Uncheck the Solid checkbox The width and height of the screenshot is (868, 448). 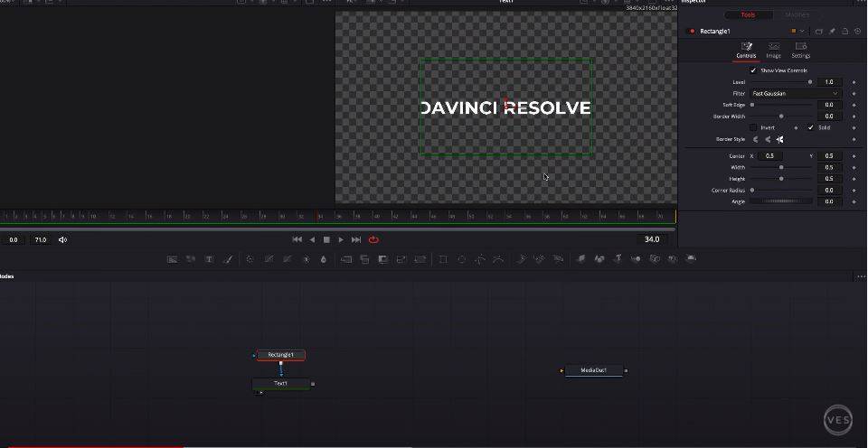pos(810,127)
